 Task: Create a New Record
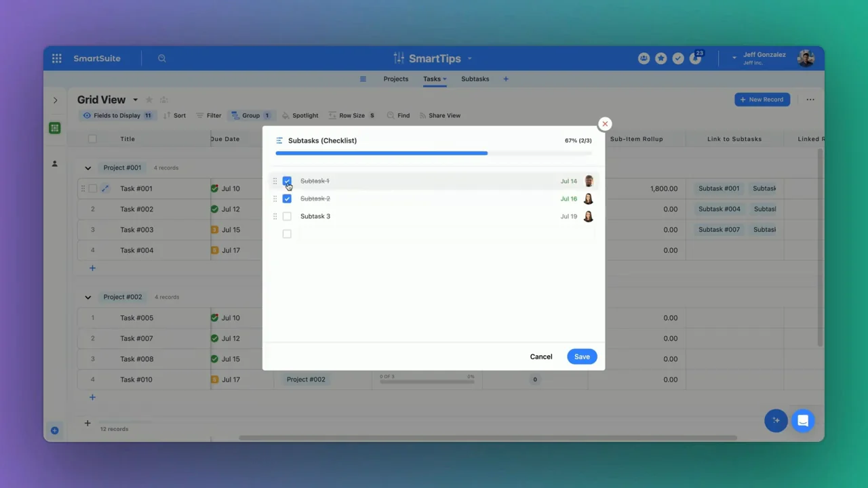point(762,100)
